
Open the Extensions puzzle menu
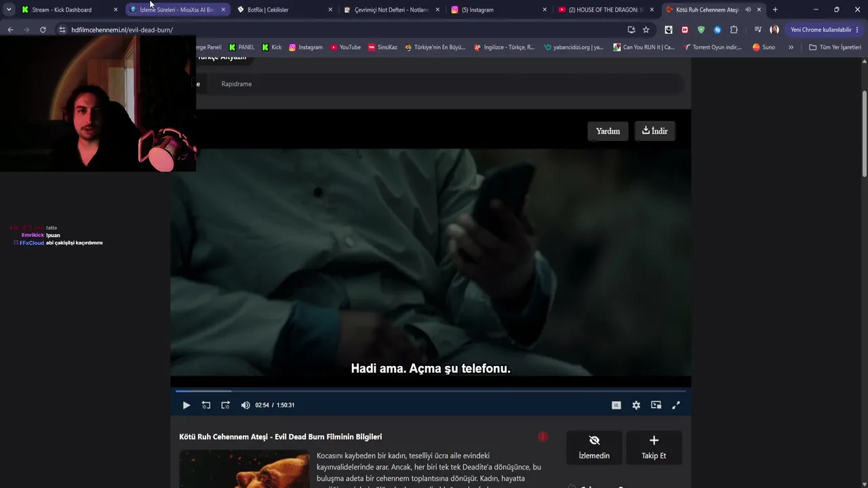point(734,30)
